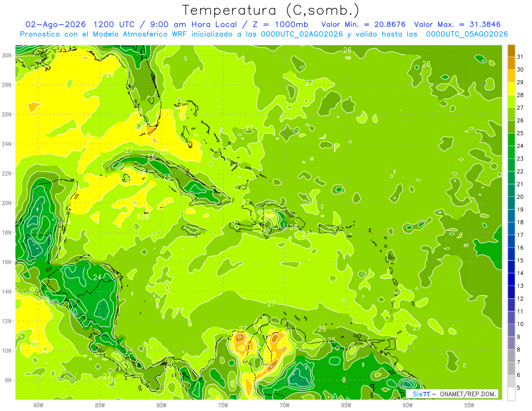Click the "80W" longitude axis label

pyautogui.click(x=161, y=405)
